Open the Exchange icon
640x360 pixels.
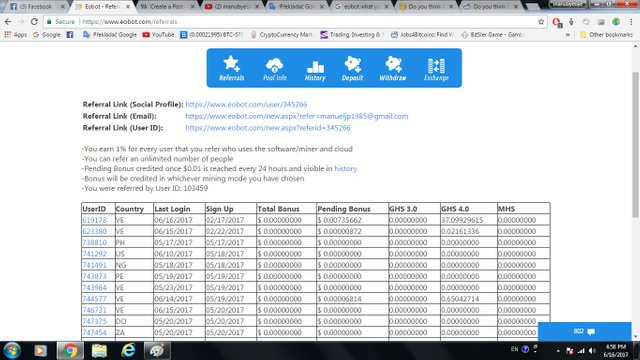tap(436, 69)
